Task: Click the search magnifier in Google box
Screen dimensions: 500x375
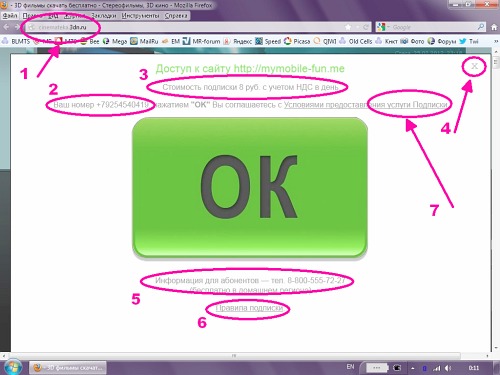Action: point(481,27)
